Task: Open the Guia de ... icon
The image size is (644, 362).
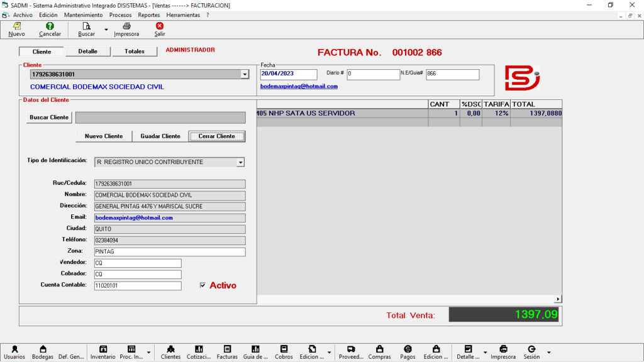Action: pyautogui.click(x=255, y=349)
